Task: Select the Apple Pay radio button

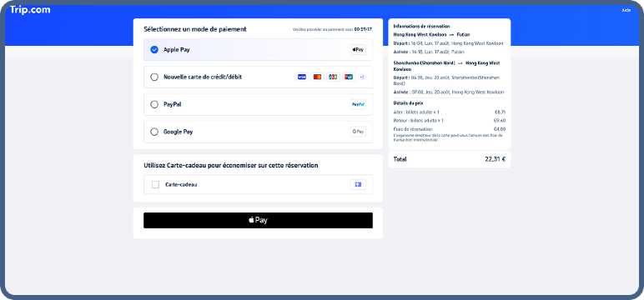Action: point(154,50)
